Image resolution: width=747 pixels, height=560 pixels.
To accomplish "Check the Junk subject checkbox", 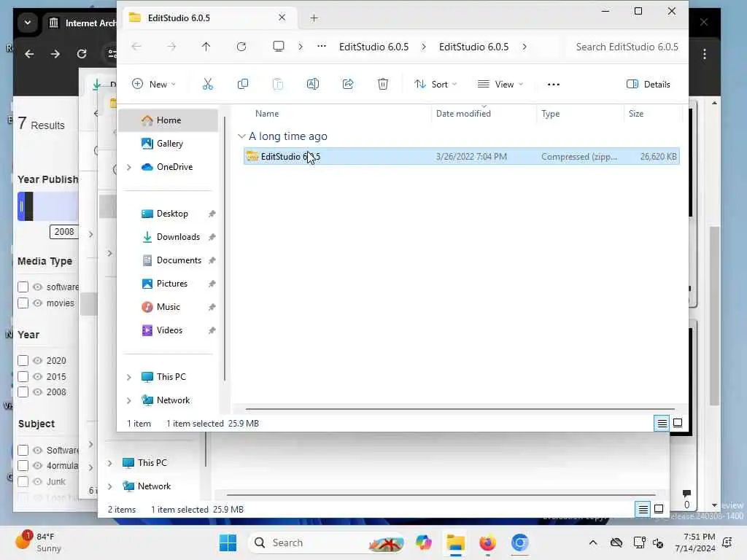I will click(23, 481).
